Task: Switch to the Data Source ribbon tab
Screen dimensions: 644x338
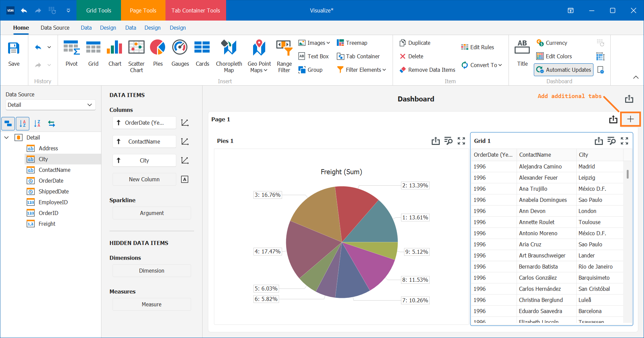Action: (55, 28)
